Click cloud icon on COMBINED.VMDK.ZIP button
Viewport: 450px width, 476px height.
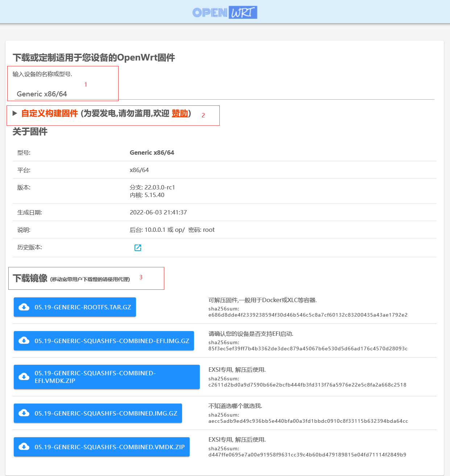[x=24, y=447]
